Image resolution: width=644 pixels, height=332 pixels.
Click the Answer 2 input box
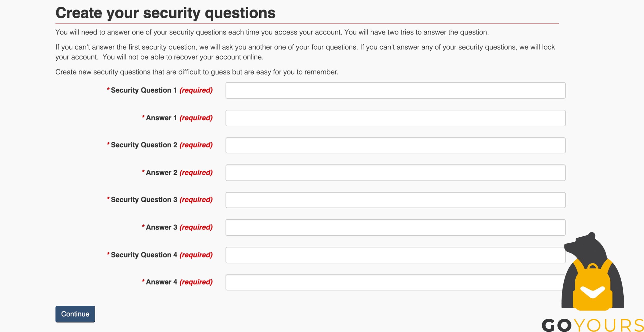click(395, 173)
